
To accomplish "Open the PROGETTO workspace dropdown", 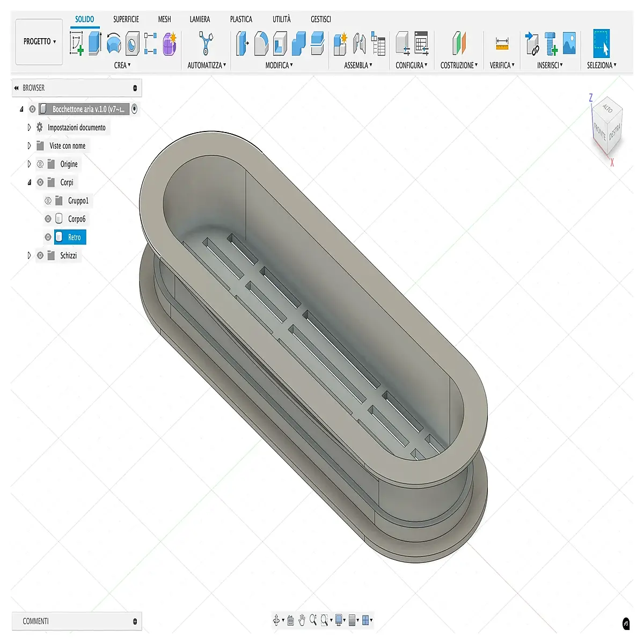I will click(x=39, y=41).
